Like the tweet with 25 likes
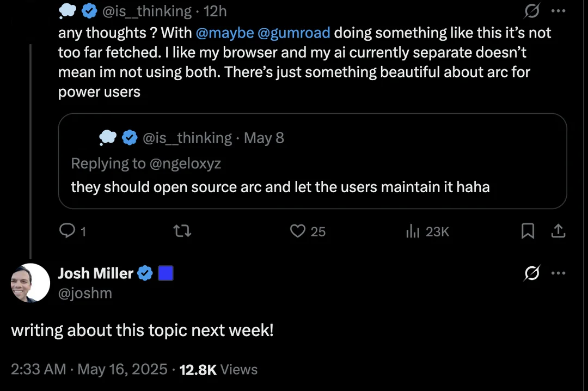 point(298,231)
